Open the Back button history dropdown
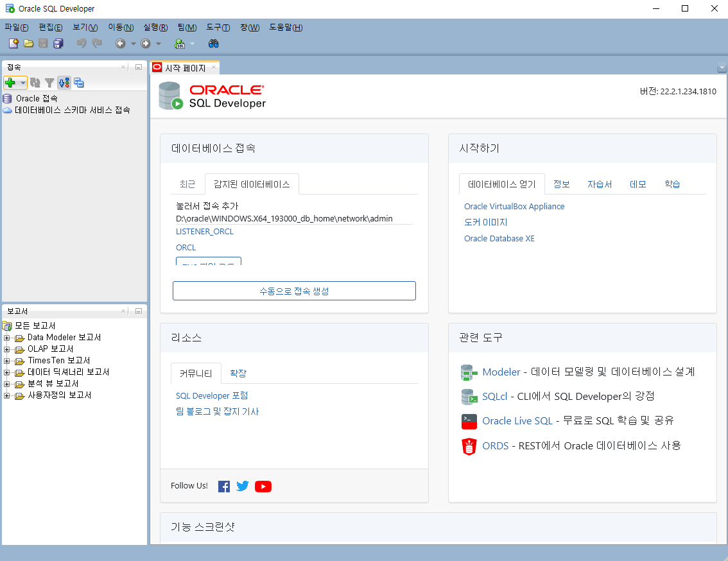The width and height of the screenshot is (728, 561). point(134,44)
